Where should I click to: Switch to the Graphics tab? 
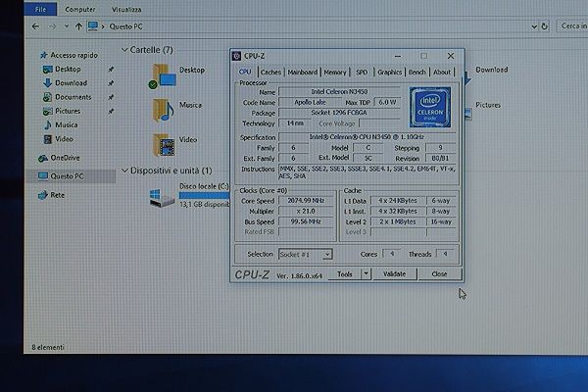click(389, 72)
